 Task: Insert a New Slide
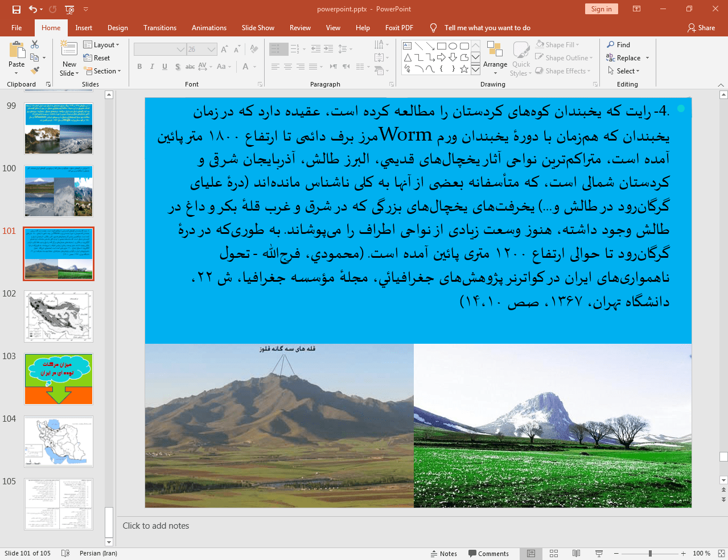(x=69, y=58)
